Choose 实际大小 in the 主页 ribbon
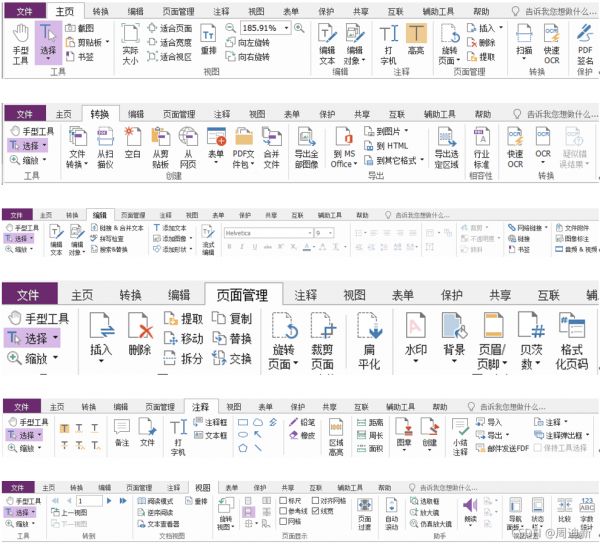 coord(130,44)
